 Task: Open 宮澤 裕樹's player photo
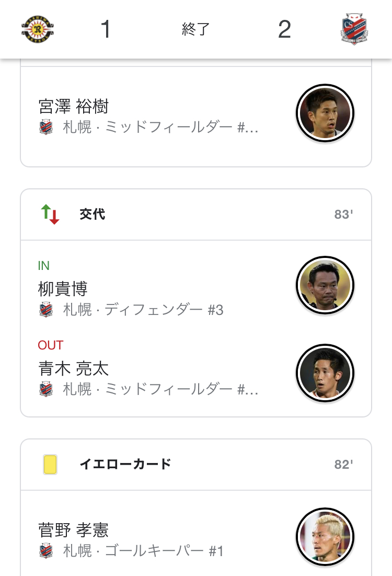click(325, 113)
